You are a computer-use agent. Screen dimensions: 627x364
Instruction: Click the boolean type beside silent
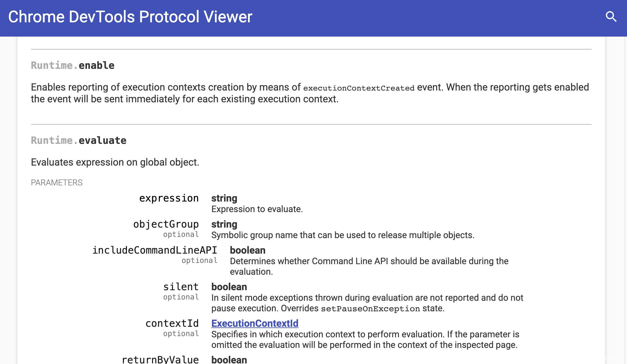(229, 287)
